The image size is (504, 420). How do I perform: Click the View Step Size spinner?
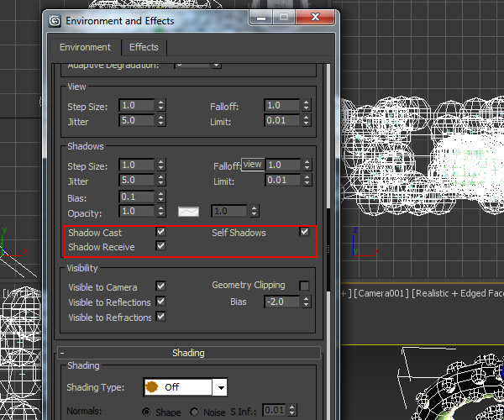coord(161,105)
